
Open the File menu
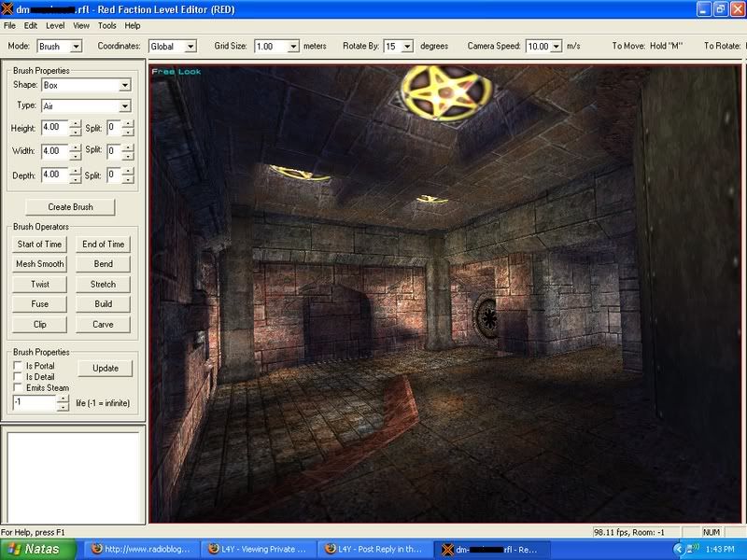point(9,26)
